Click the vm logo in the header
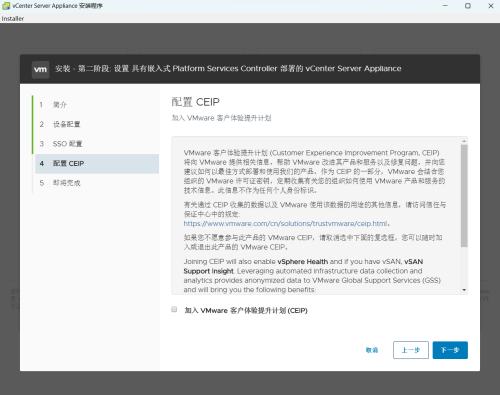Viewport: 500px width, 395px height. pyautogui.click(x=40, y=69)
